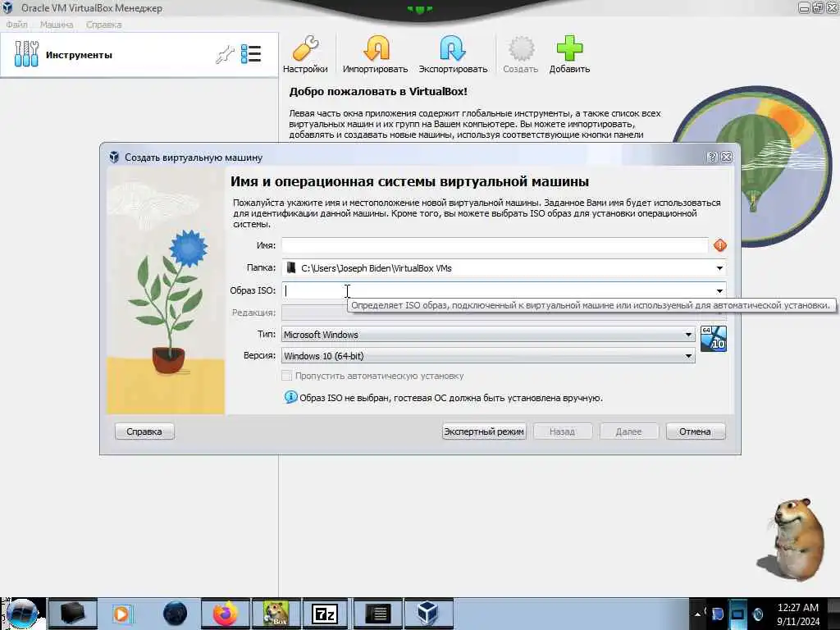Image resolution: width=840 pixels, height=630 pixels.
Task: Open 7-Zip from the taskbar
Action: pyautogui.click(x=325, y=614)
